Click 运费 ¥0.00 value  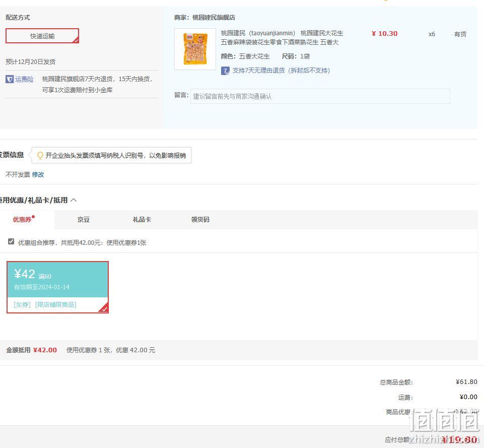(x=468, y=397)
